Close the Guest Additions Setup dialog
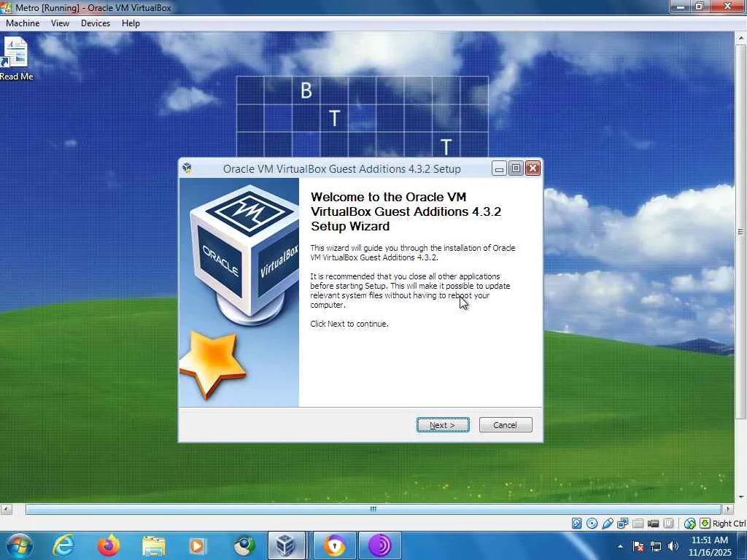Screen dimensions: 747x560 533,168
